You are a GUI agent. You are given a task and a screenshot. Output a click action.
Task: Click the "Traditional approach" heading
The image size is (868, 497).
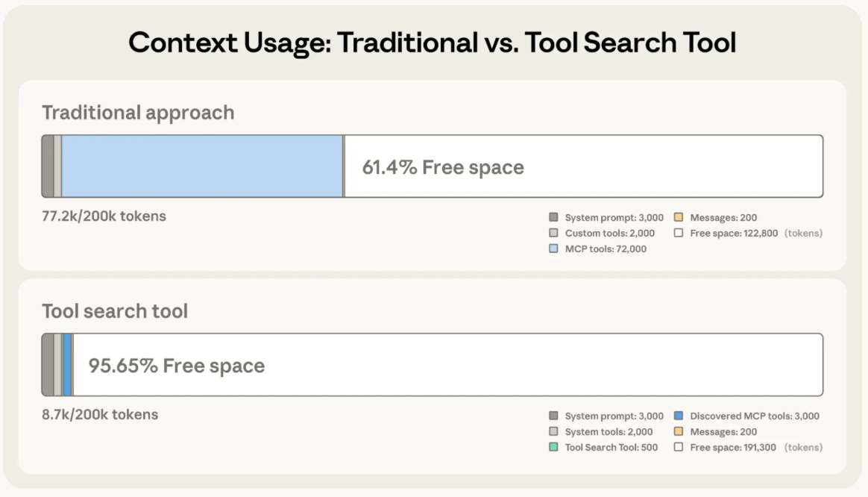tap(138, 113)
